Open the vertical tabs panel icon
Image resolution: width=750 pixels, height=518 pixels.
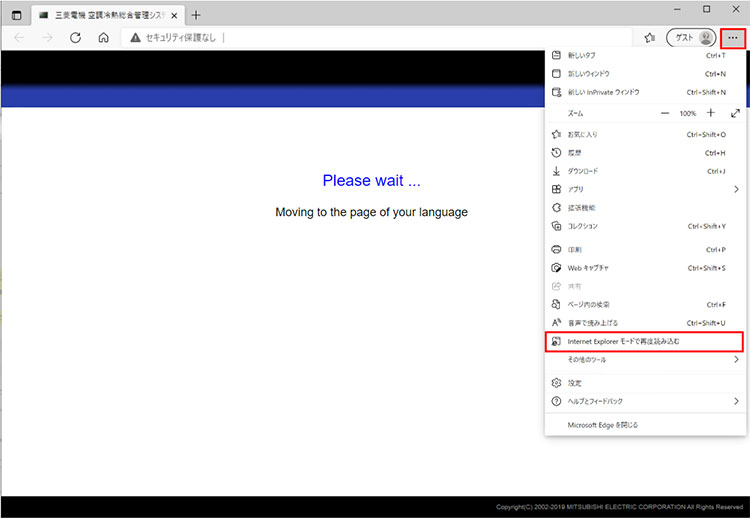click(16, 15)
